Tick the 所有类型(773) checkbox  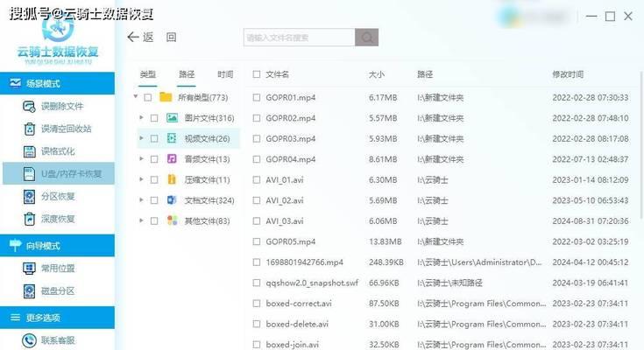(x=148, y=98)
